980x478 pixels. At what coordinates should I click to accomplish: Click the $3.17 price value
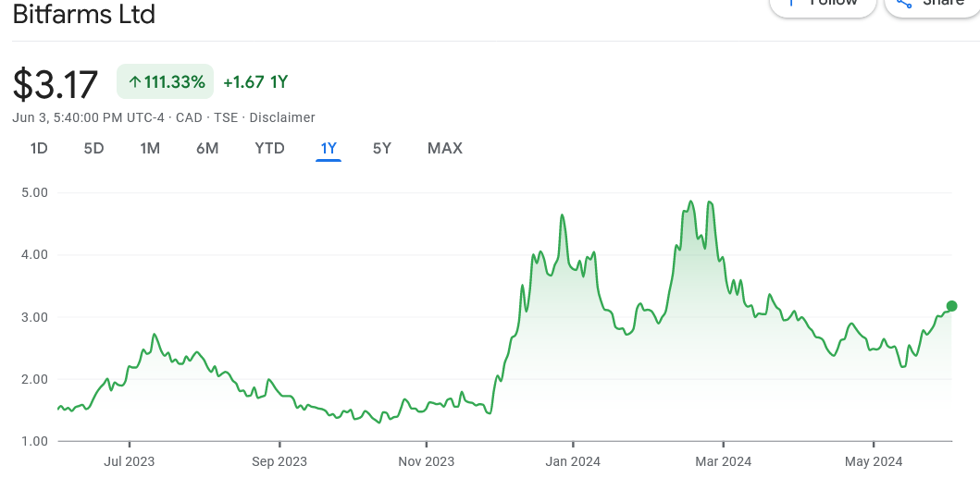[56, 84]
